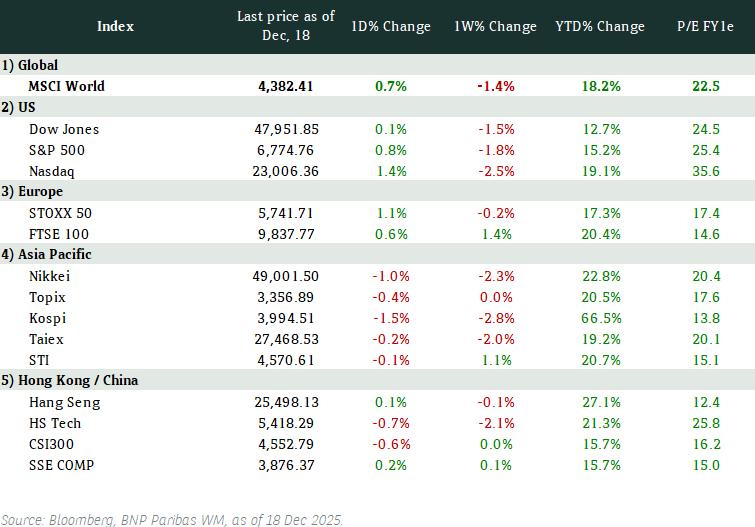Viewport: 755px width, 527px height.
Task: Select the Asia Pacific section heading
Action: pyautogui.click(x=49, y=255)
